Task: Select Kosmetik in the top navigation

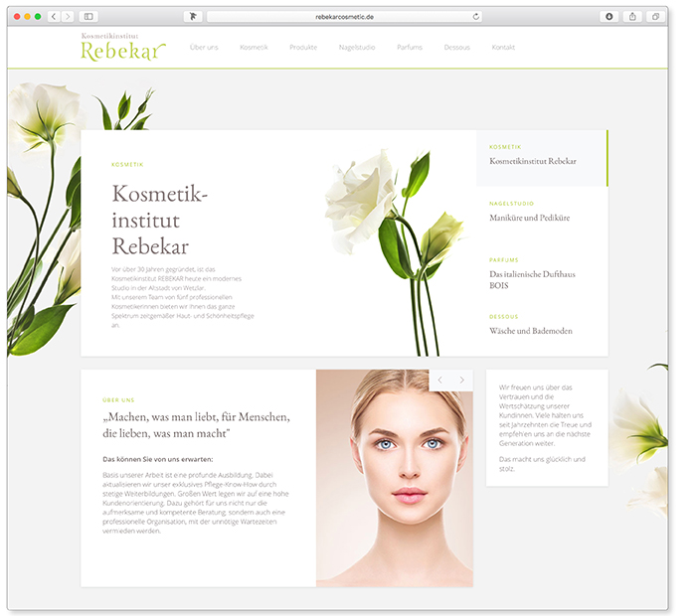Action: tap(254, 48)
